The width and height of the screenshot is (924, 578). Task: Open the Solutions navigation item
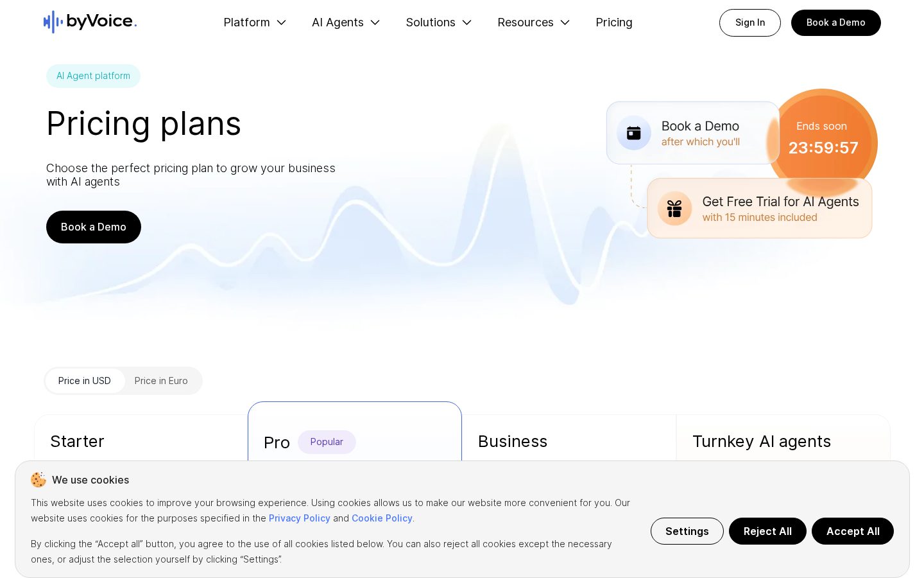pyautogui.click(x=431, y=22)
